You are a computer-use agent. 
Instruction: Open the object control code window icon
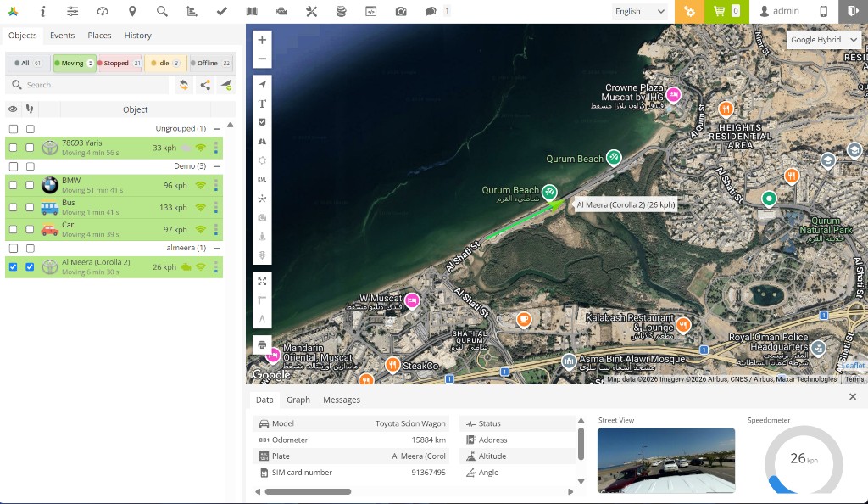(371, 11)
